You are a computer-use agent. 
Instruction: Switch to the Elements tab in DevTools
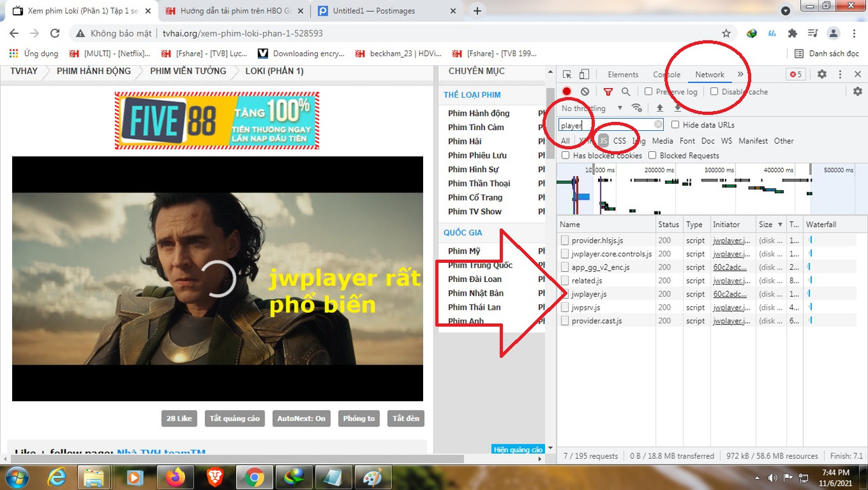[623, 75]
